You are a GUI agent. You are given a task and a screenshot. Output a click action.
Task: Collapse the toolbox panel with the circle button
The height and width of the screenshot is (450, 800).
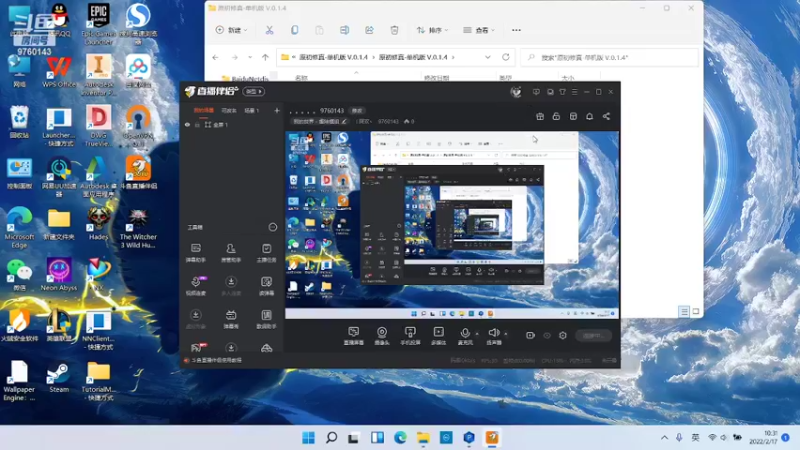272,227
